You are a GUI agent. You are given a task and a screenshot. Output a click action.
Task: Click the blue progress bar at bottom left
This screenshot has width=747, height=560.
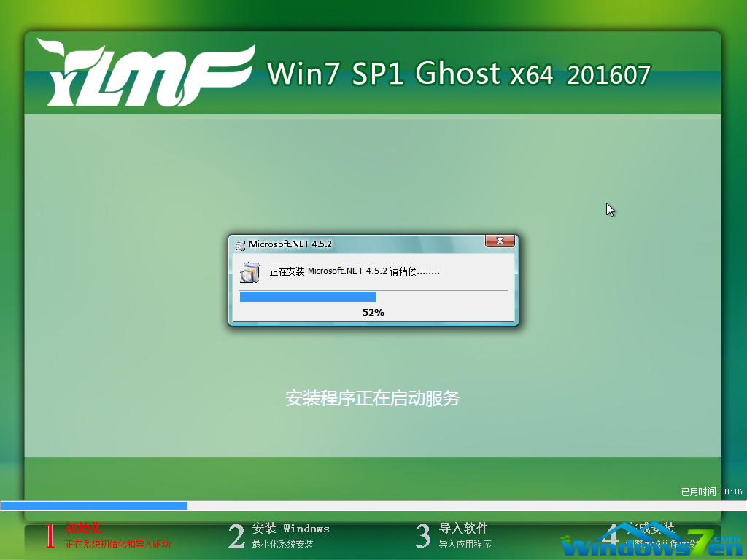(x=93, y=505)
